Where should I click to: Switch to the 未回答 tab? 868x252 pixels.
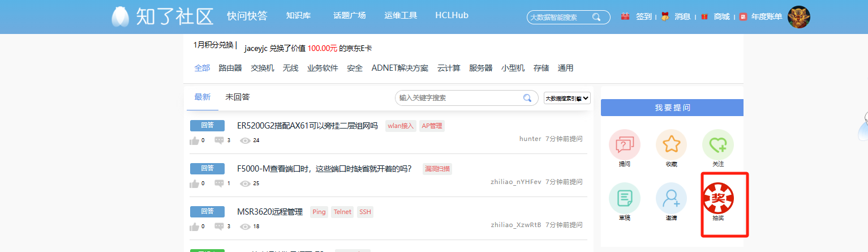pyautogui.click(x=237, y=97)
